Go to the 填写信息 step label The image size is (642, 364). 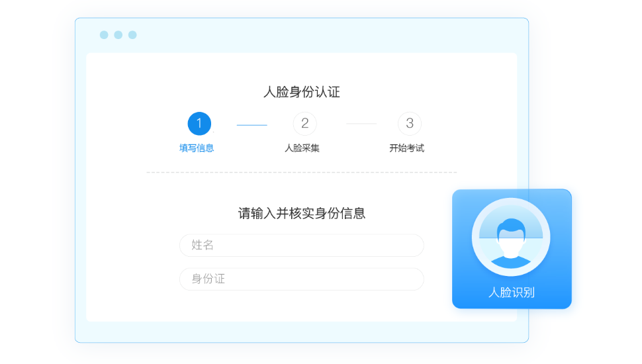click(x=197, y=148)
